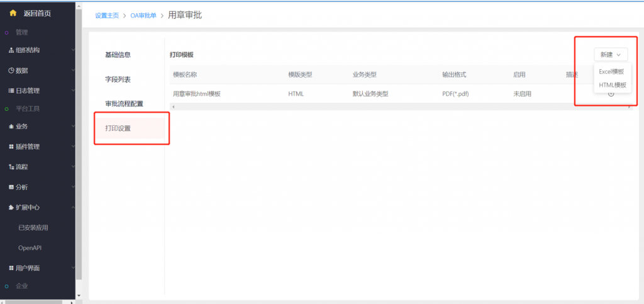The height and width of the screenshot is (304, 644).
Task: Click the 插件管理 grid icon
Action: tap(11, 147)
